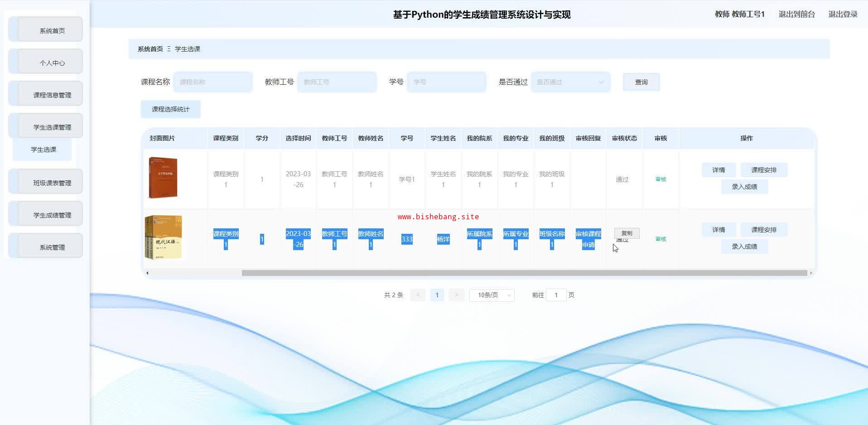The height and width of the screenshot is (425, 868).
Task: Click the 现代汉语 book cover thumbnail
Action: point(164,237)
